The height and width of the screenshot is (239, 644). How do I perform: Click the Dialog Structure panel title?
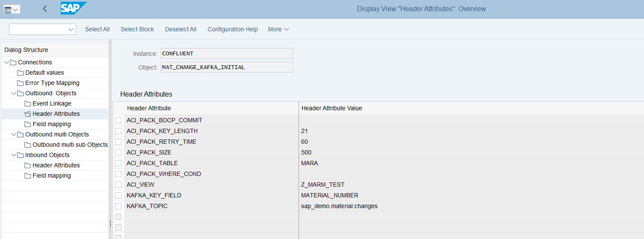point(26,50)
